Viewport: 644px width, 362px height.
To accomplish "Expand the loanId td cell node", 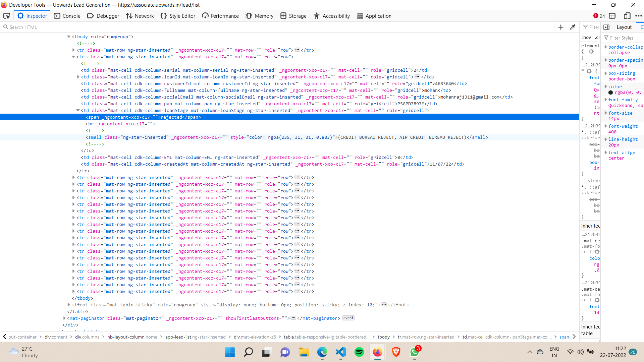I will [x=78, y=77].
